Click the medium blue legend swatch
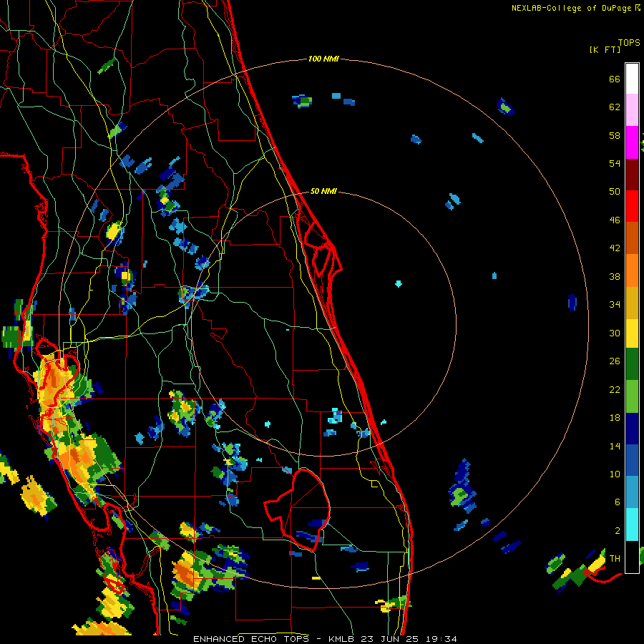The height and width of the screenshot is (644, 644). (x=632, y=461)
